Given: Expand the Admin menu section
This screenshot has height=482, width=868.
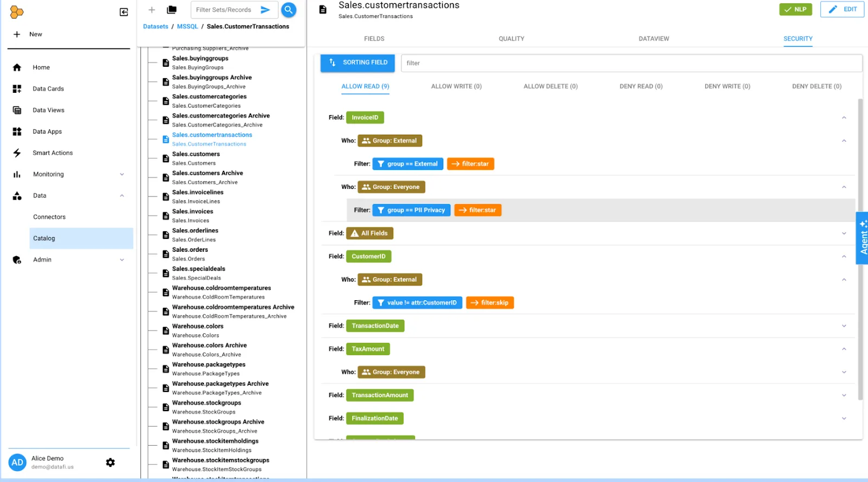Looking at the screenshot, I should (122, 260).
